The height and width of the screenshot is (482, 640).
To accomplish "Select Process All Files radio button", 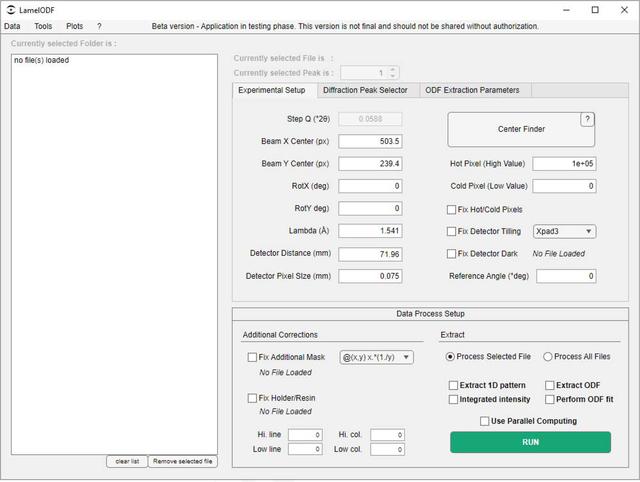I will (548, 357).
